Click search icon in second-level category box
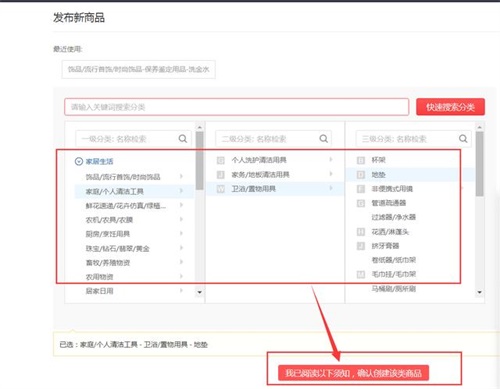This screenshot has height=389, width=500. (x=323, y=139)
